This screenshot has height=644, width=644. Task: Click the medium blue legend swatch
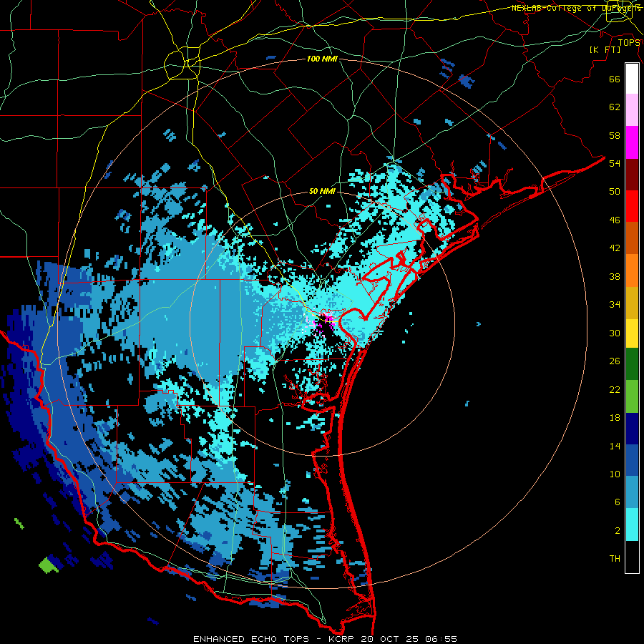pos(632,460)
